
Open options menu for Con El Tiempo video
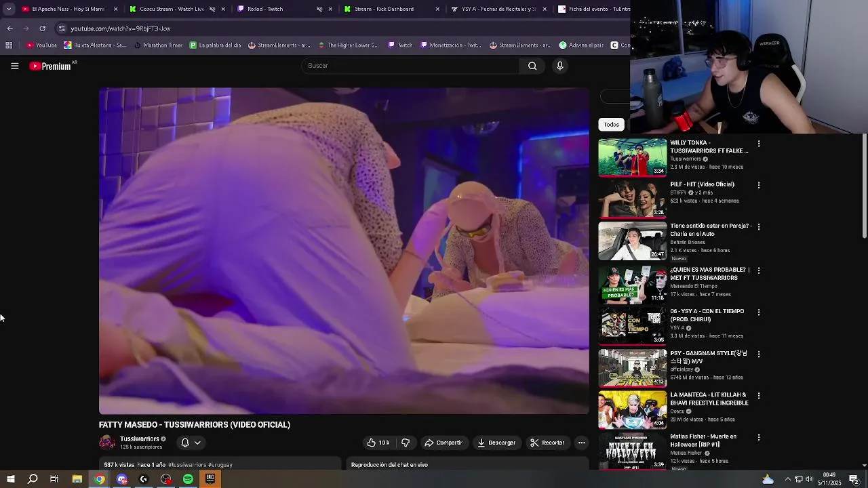point(759,312)
